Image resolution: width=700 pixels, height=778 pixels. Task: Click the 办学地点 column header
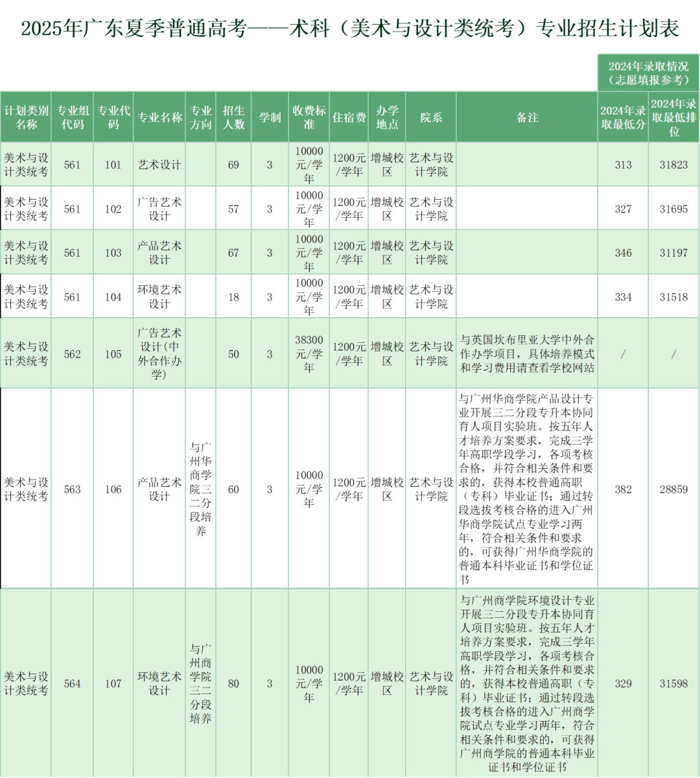pos(387,117)
